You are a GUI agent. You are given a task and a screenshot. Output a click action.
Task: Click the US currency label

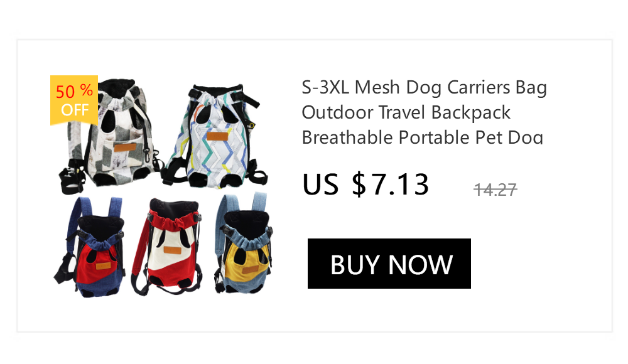tap(320, 185)
